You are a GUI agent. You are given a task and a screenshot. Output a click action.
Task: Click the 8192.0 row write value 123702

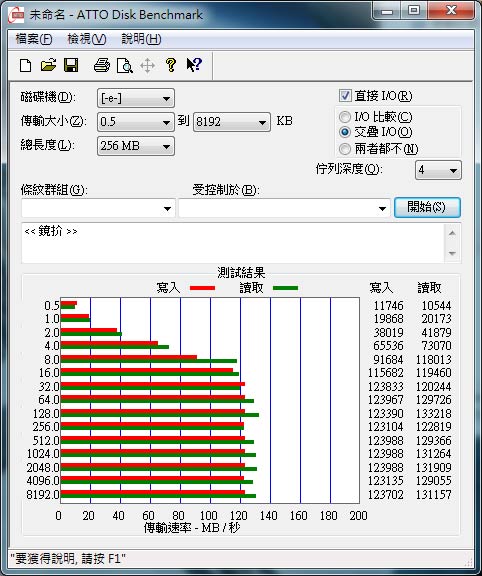pos(385,495)
